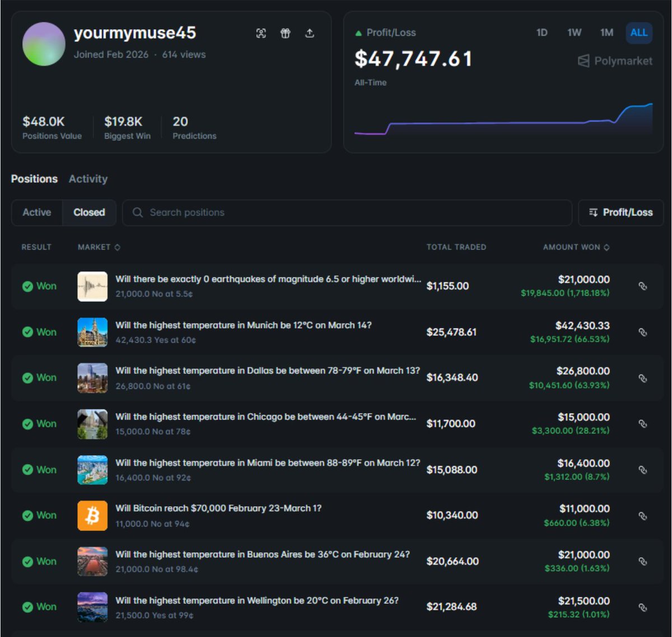Open the Dallas 78-79°F market
This screenshot has height=637, width=672.
268,371
